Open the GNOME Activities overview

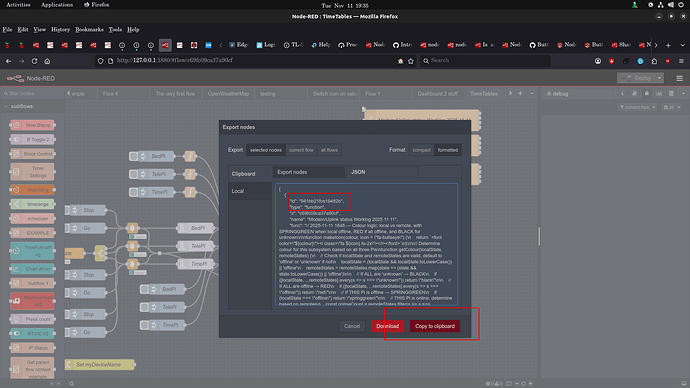18,5
